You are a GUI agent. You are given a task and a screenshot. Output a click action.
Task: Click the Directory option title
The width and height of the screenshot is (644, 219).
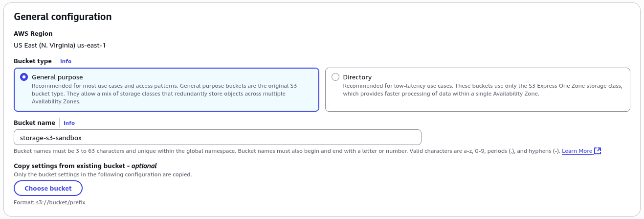pyautogui.click(x=357, y=77)
